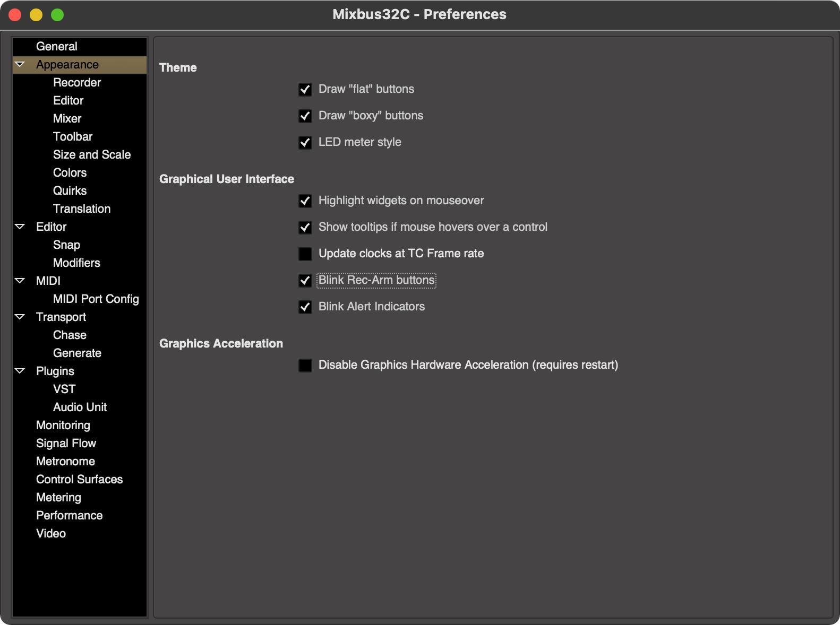Viewport: 840px width, 625px height.
Task: Collapse the Transport section disclosure triangle
Action: click(20, 317)
